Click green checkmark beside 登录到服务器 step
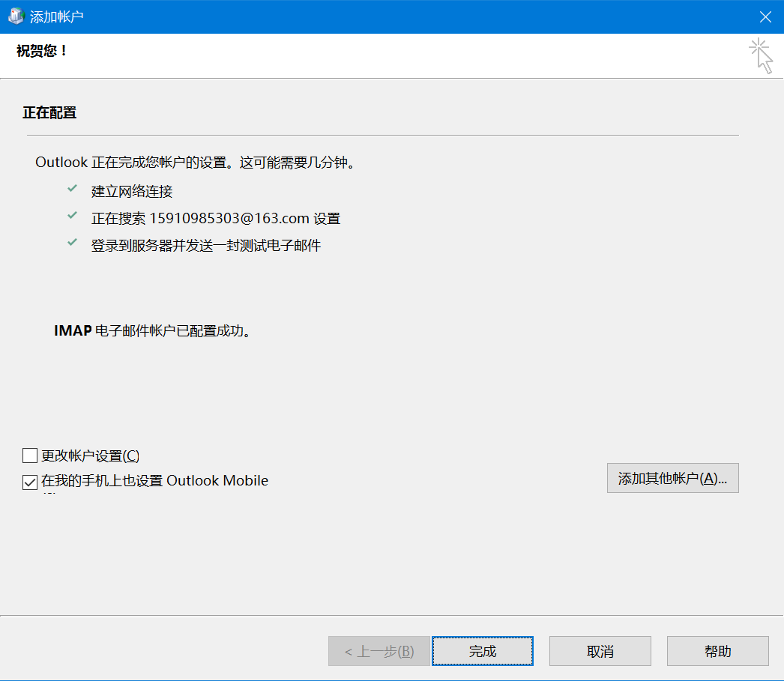This screenshot has height=681, width=784. coord(73,242)
